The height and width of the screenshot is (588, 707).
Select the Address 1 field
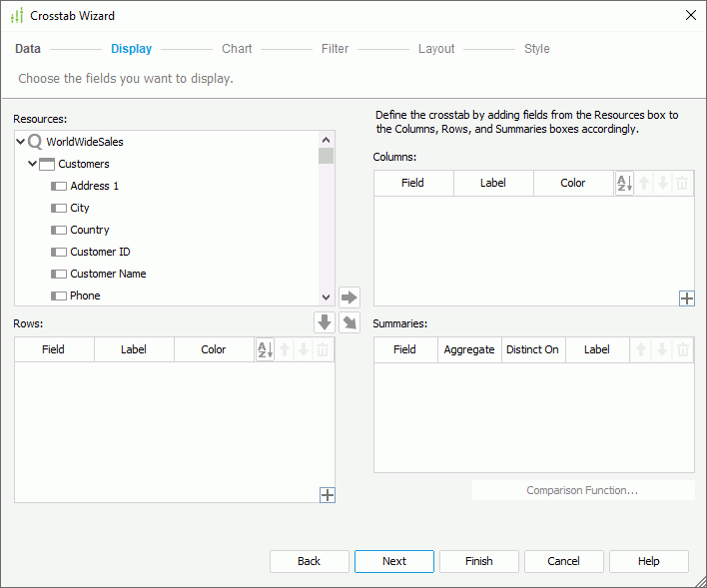point(94,186)
